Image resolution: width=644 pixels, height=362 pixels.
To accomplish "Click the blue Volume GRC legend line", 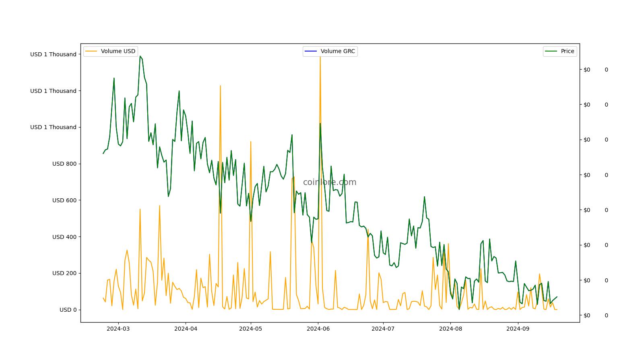I will [x=311, y=51].
